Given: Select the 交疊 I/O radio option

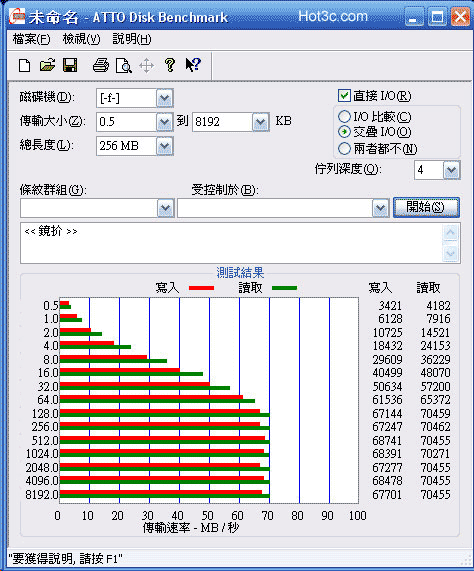Looking at the screenshot, I should click(x=344, y=131).
